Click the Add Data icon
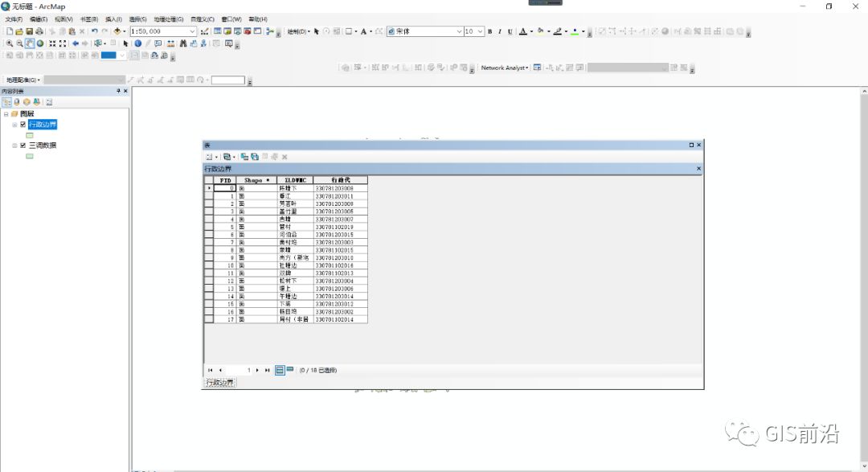This screenshot has width=868, height=472. 117,31
